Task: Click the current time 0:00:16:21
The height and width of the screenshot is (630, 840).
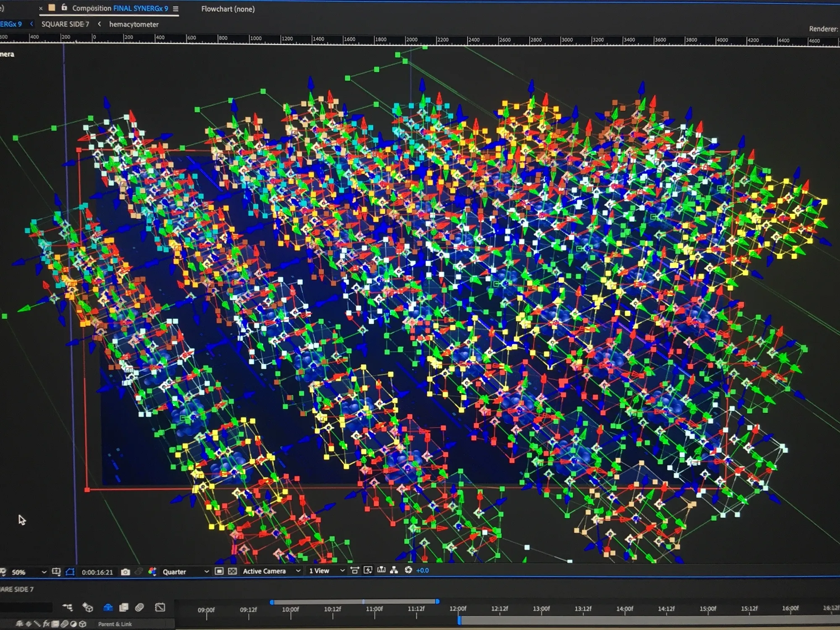Action: click(x=97, y=572)
